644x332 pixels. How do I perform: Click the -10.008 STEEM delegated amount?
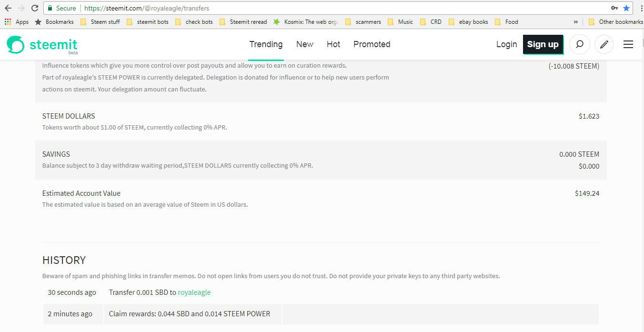click(574, 66)
